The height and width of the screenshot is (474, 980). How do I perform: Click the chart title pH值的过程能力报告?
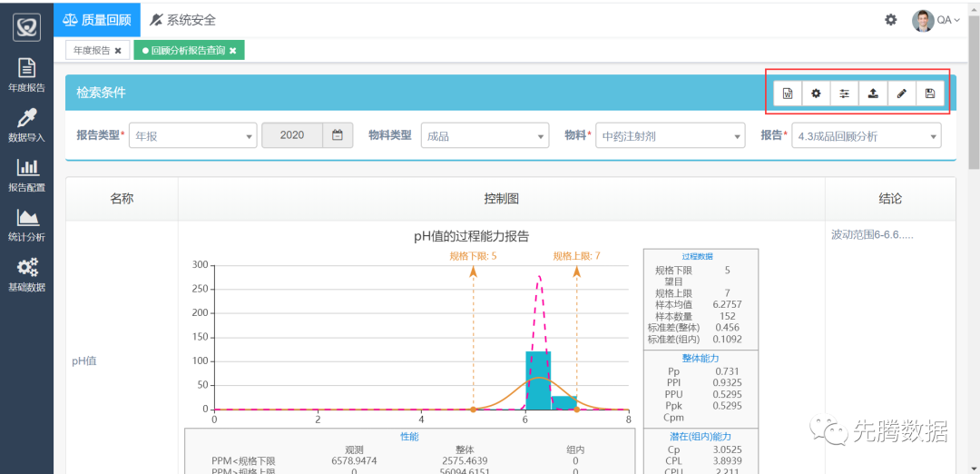tap(472, 236)
